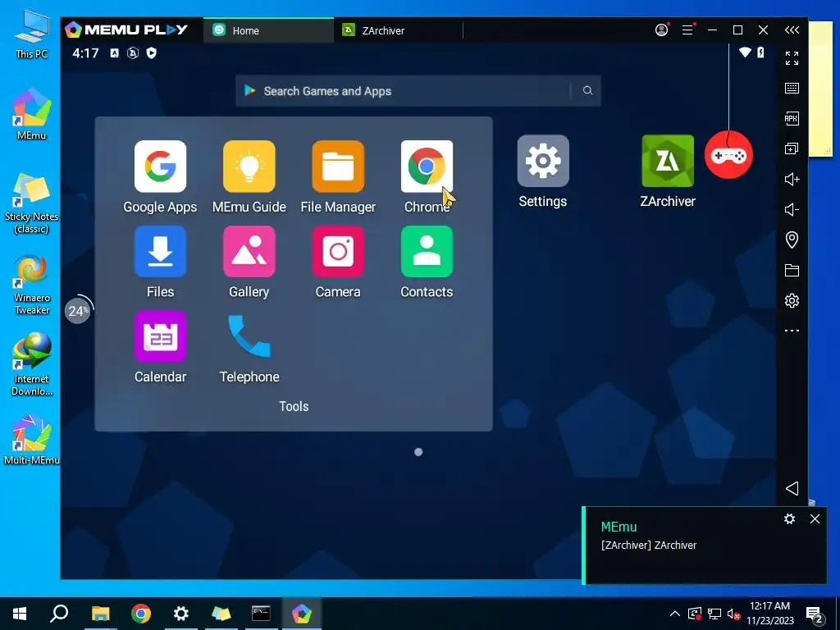Increase emulator volume

tap(792, 179)
